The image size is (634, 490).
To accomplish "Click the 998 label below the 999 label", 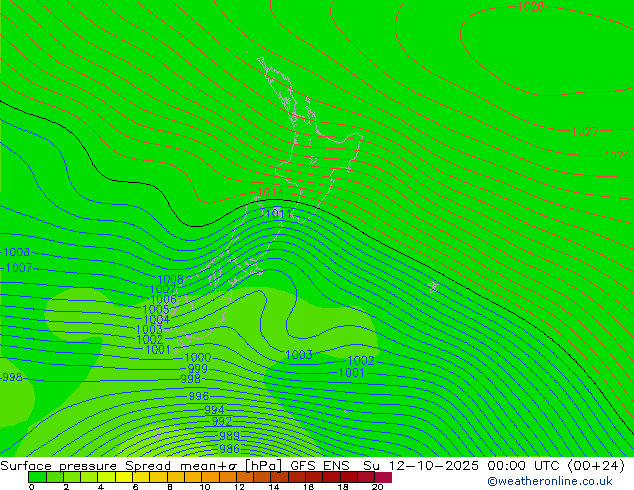I will [190, 379].
